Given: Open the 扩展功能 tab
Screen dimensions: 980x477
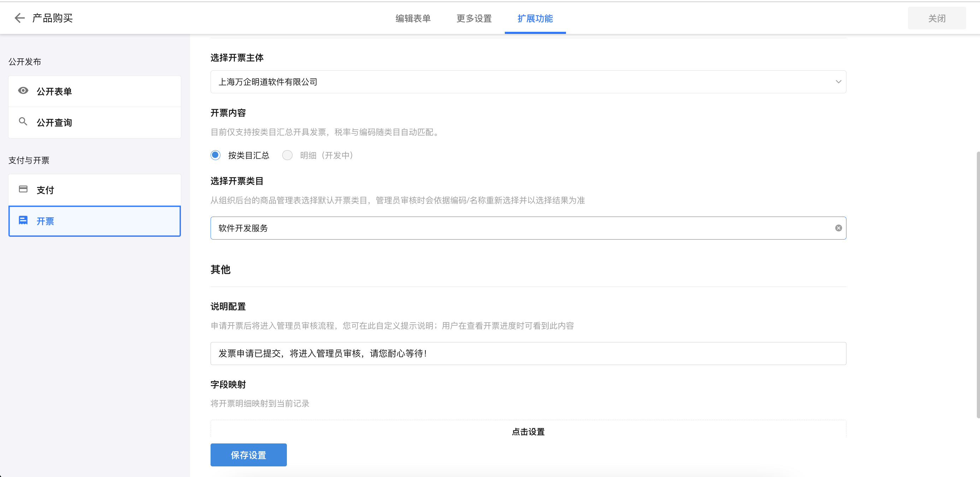Looking at the screenshot, I should [535, 18].
